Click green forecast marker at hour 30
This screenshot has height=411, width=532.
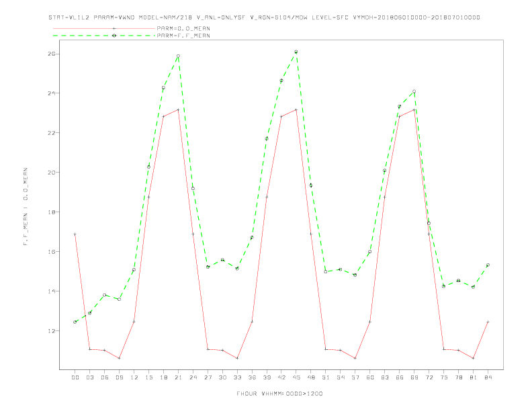222,260
